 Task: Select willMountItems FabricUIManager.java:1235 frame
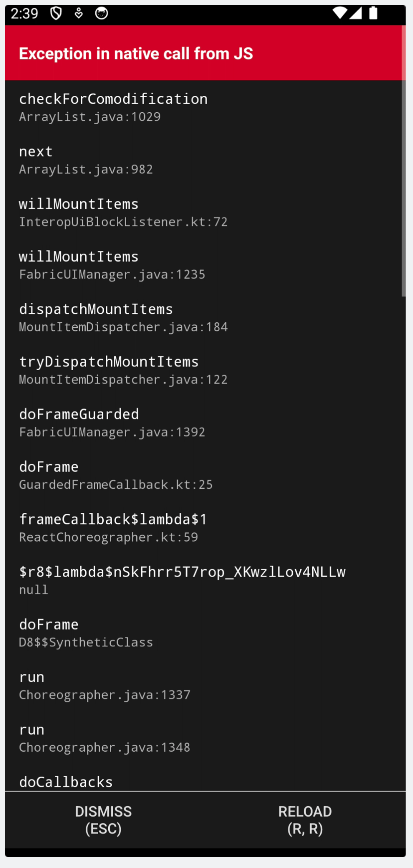[204, 265]
